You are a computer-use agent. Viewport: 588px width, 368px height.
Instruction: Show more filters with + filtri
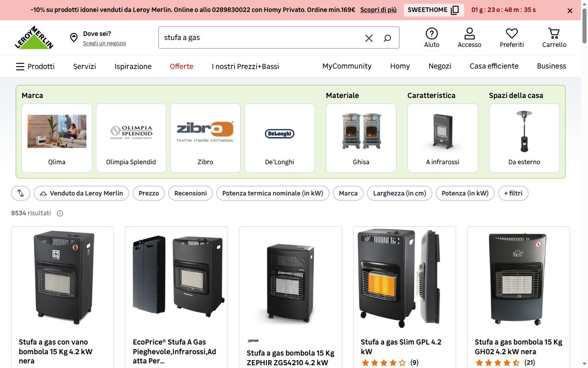click(x=513, y=193)
